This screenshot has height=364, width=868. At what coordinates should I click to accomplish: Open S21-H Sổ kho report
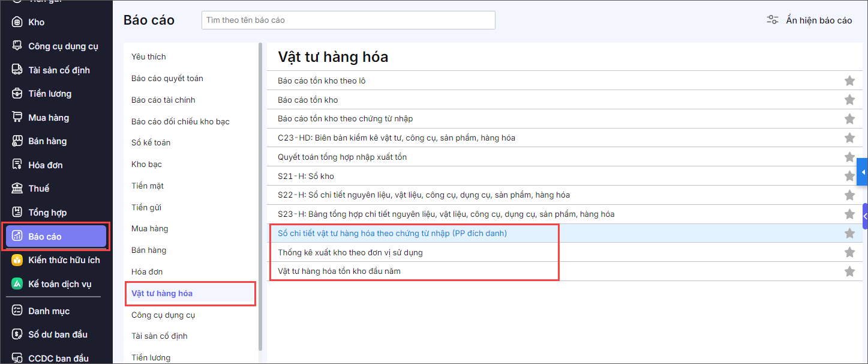coord(306,176)
